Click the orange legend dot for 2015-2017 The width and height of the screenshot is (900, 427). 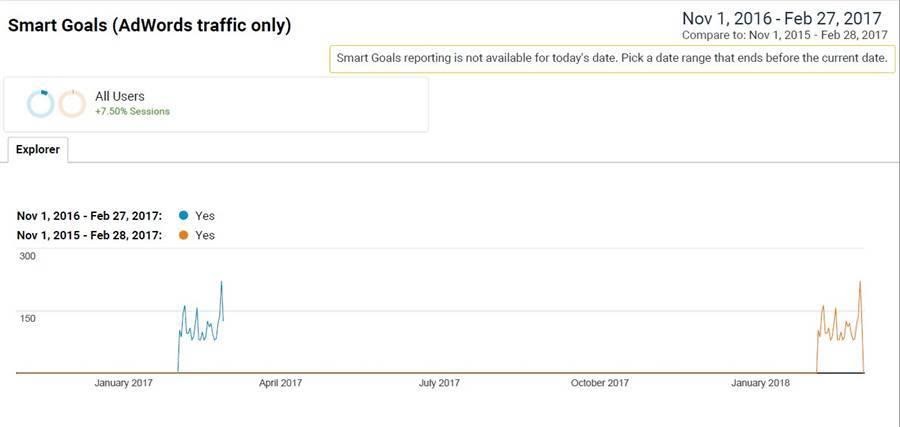tap(183, 235)
